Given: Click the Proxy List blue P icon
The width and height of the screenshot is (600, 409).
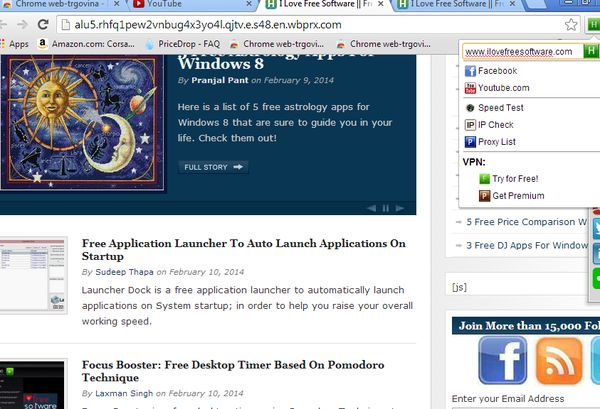Looking at the screenshot, I should coord(470,142).
